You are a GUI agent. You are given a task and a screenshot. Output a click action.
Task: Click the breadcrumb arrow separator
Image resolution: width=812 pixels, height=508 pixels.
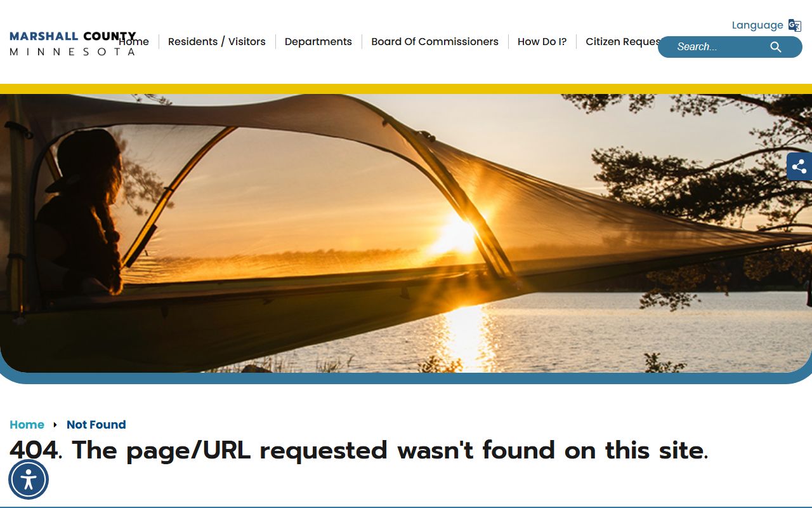click(x=55, y=425)
